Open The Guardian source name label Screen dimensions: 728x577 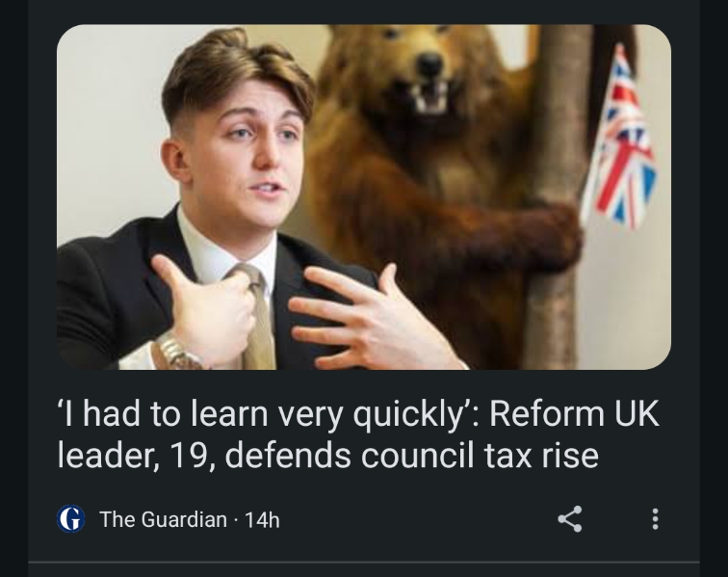(163, 519)
